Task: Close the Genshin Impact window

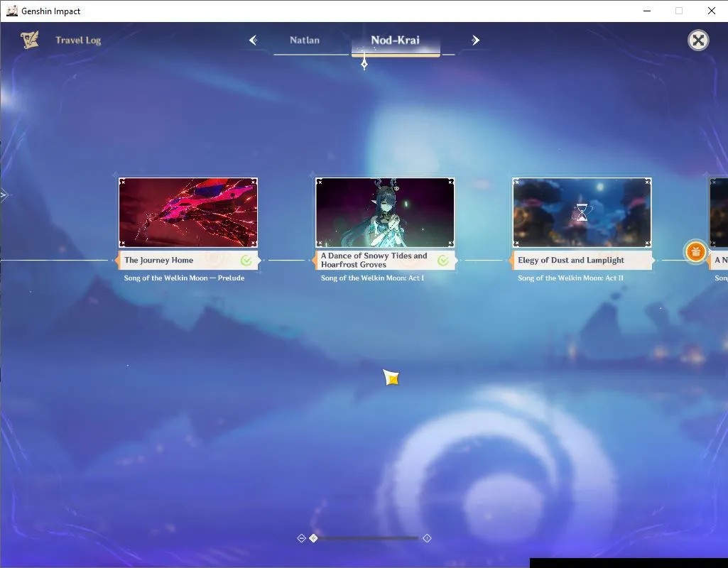Action: coord(711,11)
